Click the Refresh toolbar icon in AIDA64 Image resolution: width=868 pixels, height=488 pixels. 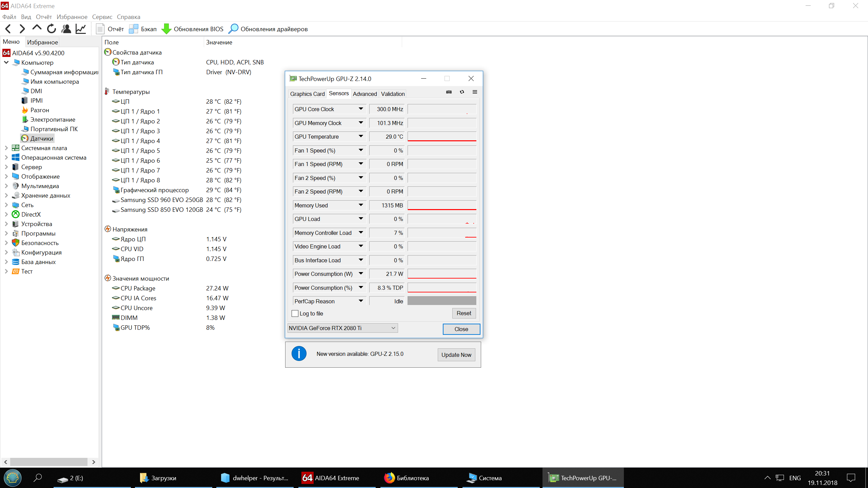[52, 29]
